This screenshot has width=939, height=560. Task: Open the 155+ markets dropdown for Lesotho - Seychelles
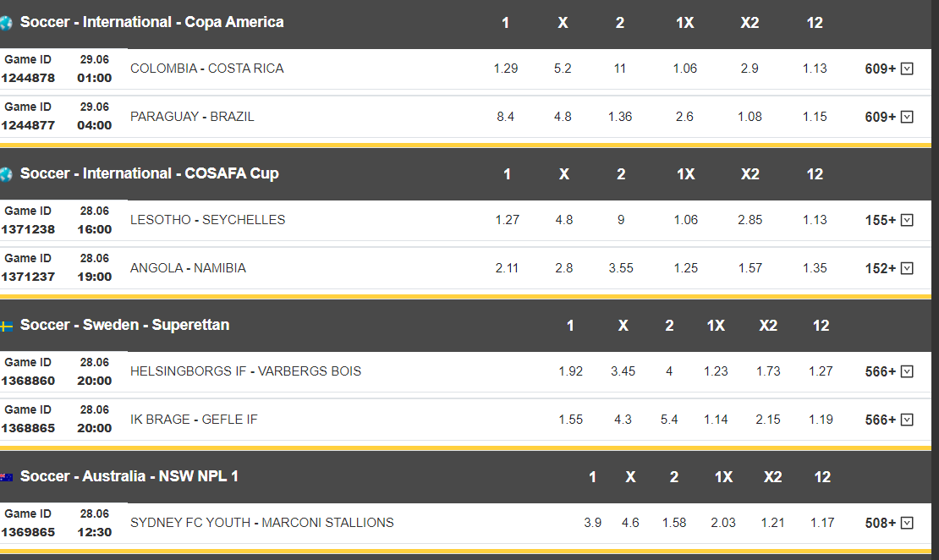click(889, 221)
